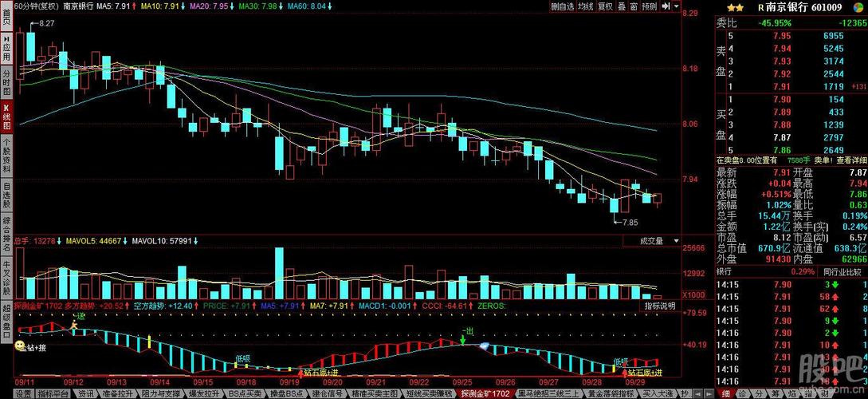Click the 8.27 high price label
The image size is (868, 399).
46,24
